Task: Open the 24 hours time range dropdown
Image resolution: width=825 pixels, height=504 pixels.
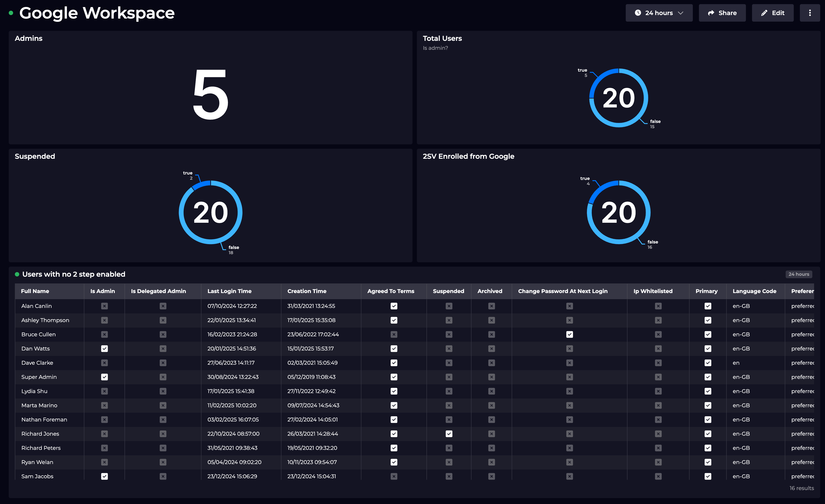Action: (659, 13)
